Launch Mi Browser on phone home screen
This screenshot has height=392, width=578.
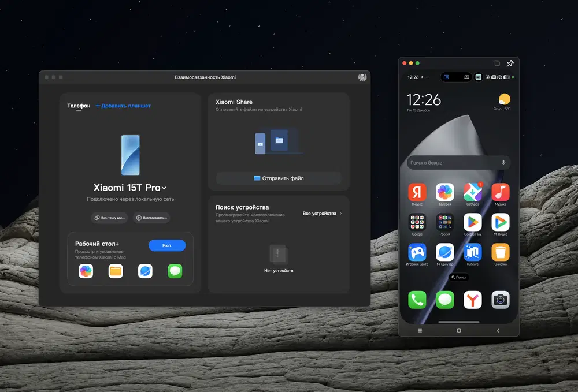click(445, 252)
